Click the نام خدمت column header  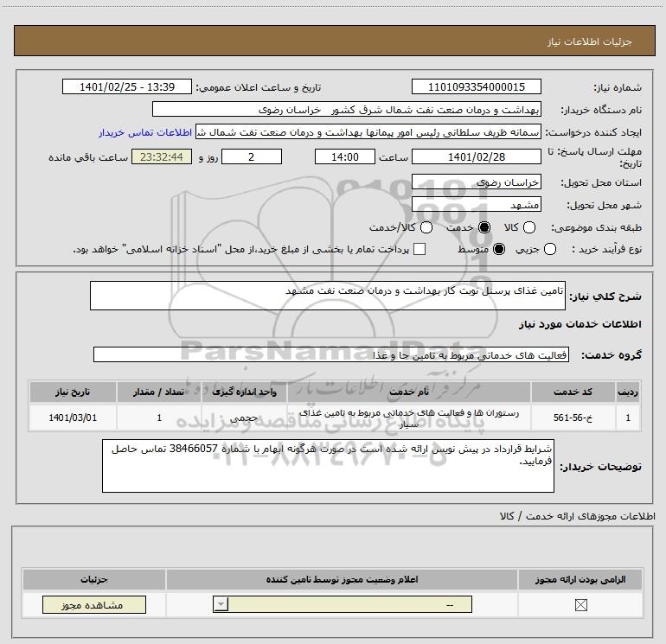click(x=408, y=392)
